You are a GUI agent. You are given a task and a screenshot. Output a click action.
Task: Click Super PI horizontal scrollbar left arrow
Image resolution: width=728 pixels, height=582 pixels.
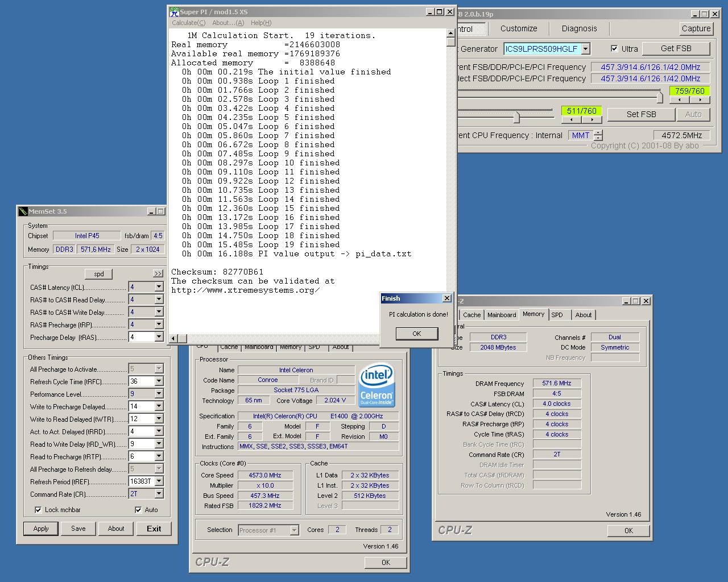click(x=173, y=338)
